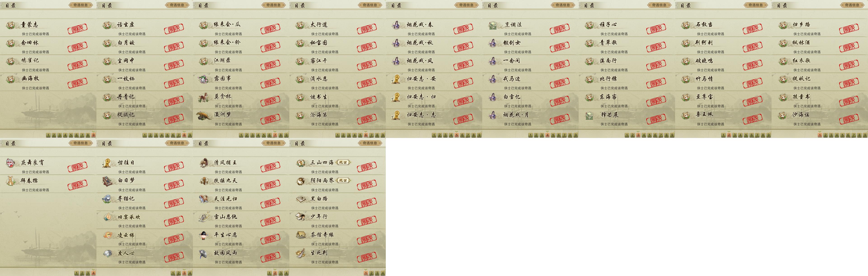Click 奇遇信息 button above the 童蒙志 list

click(80, 5)
